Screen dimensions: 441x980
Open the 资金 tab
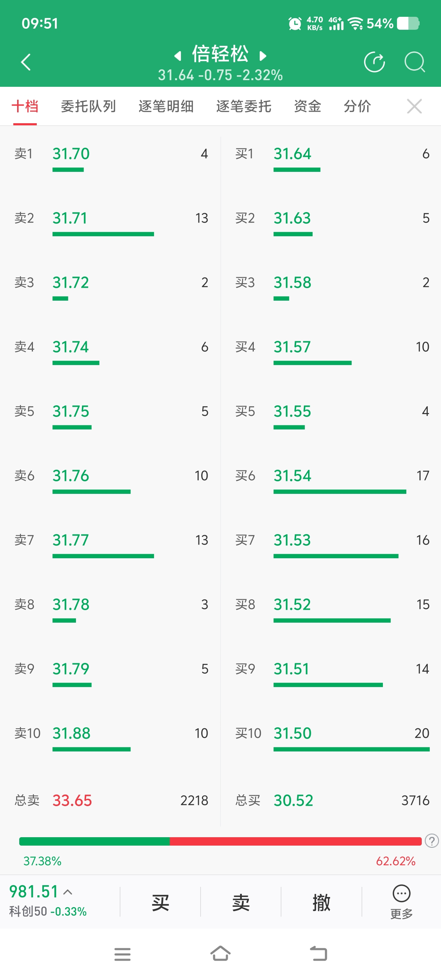pos(307,106)
